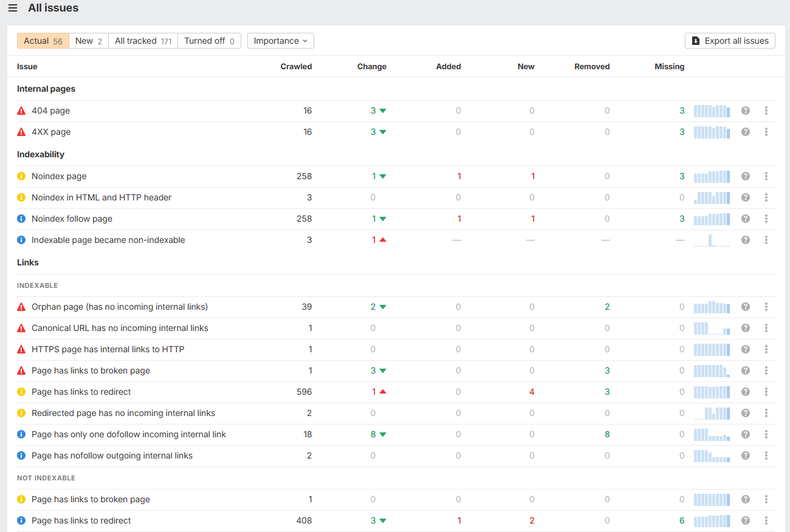
Task: Open Noindex in HTML and HTTP header issue
Action: click(x=101, y=197)
